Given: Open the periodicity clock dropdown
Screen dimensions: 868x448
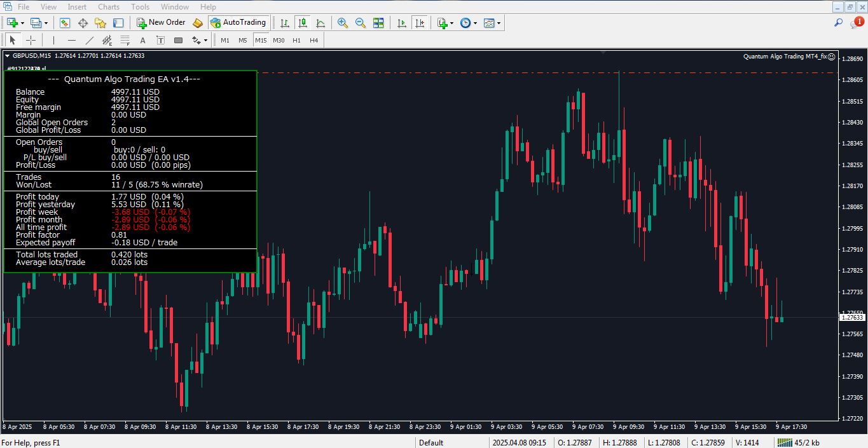Looking at the screenshot, I should [474, 23].
